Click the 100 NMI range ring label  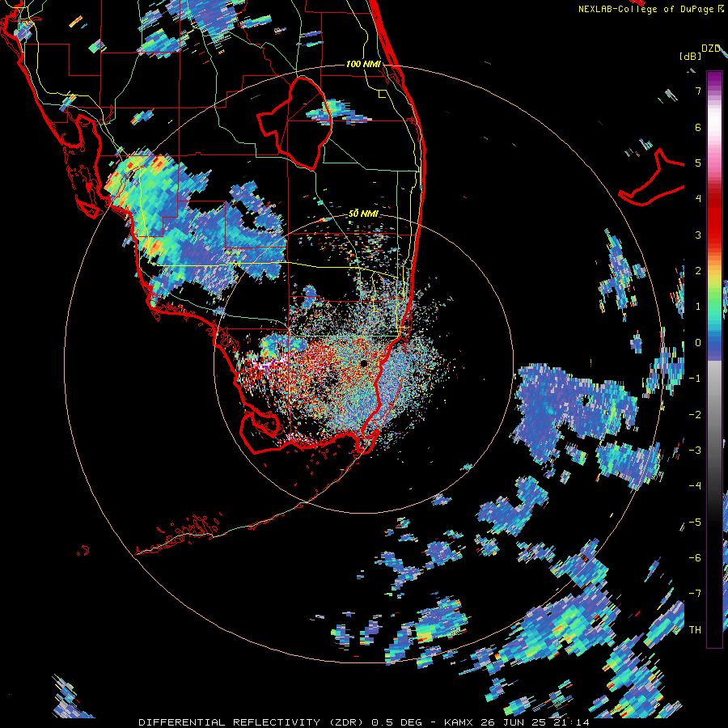[x=363, y=64]
